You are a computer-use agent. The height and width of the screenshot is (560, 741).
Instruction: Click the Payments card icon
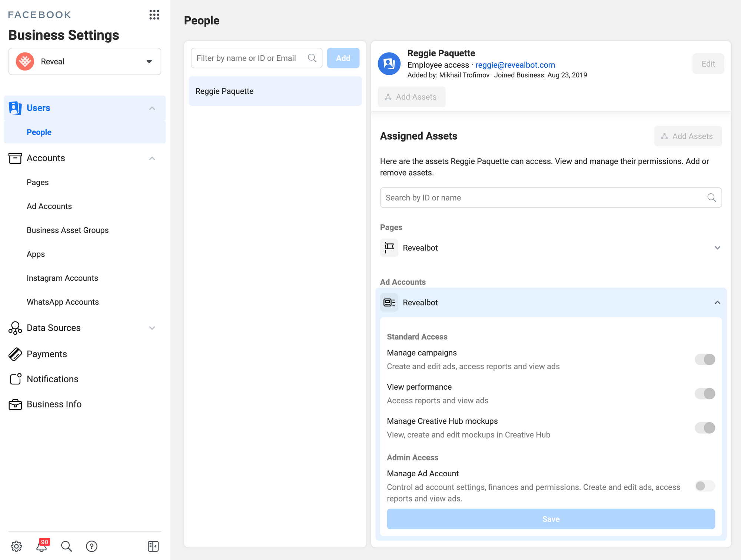(x=15, y=354)
